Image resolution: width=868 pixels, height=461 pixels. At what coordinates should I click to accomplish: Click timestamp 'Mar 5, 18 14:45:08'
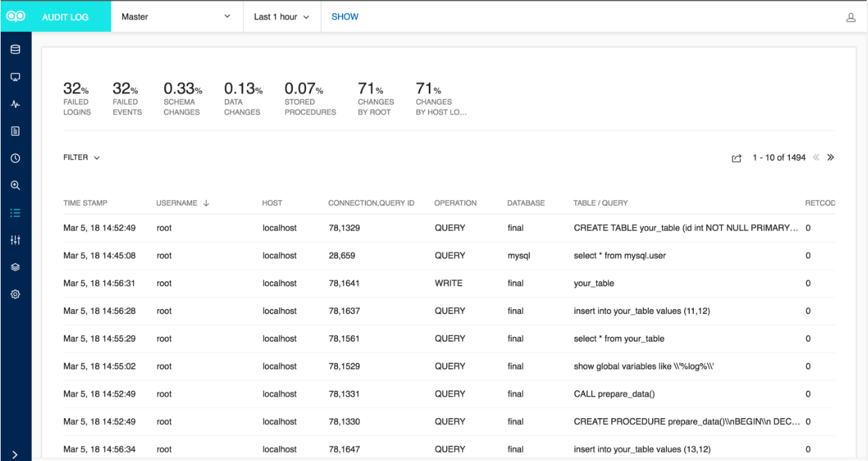(99, 256)
